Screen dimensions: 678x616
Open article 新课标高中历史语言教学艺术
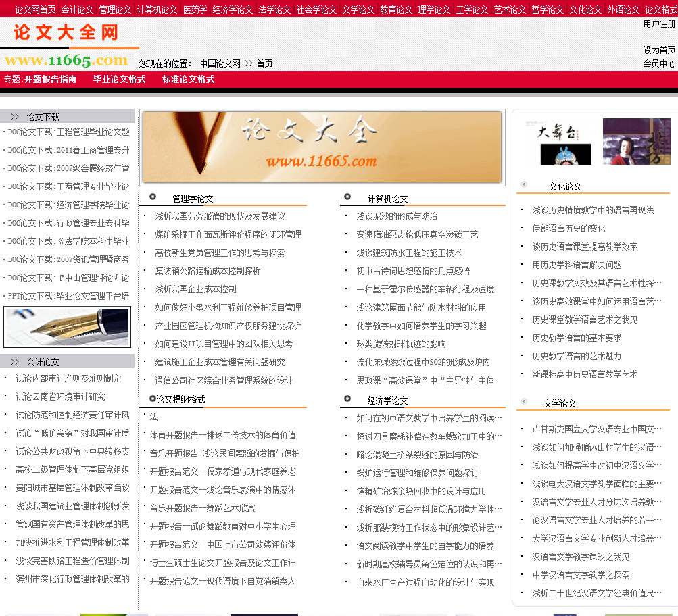pos(585,374)
